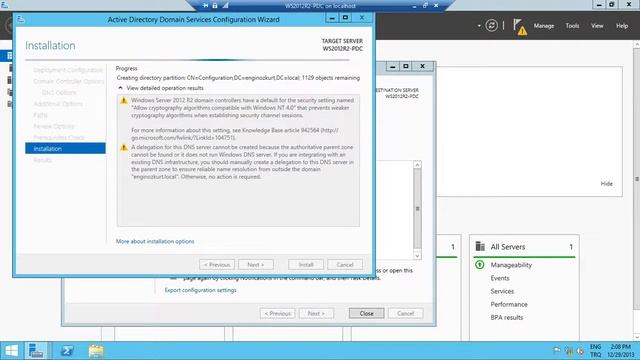Click Previous in the background wizard
Image resolution: width=640 pixels, height=360 pixels.
[x=278, y=313]
